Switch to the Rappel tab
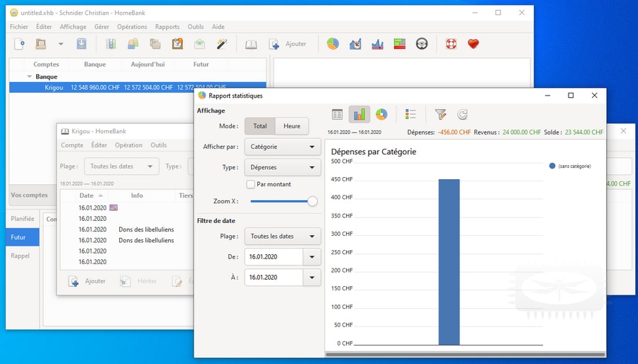 pos(23,256)
